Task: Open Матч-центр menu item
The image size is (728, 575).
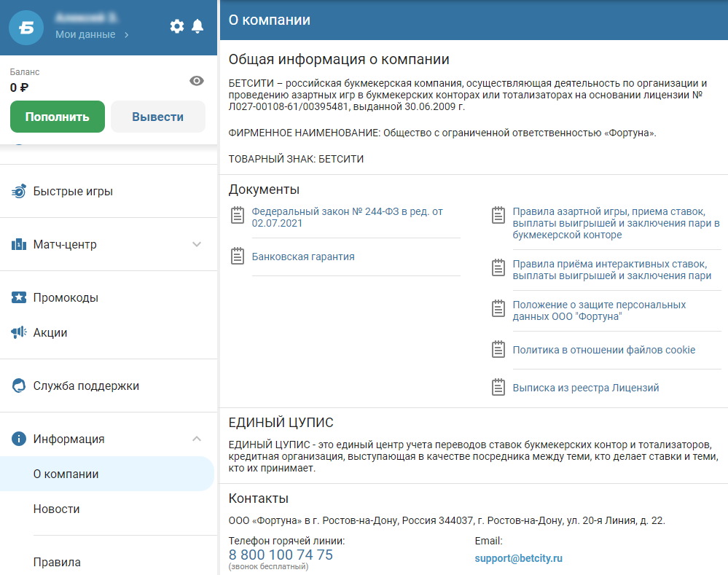Action: pyautogui.click(x=65, y=244)
